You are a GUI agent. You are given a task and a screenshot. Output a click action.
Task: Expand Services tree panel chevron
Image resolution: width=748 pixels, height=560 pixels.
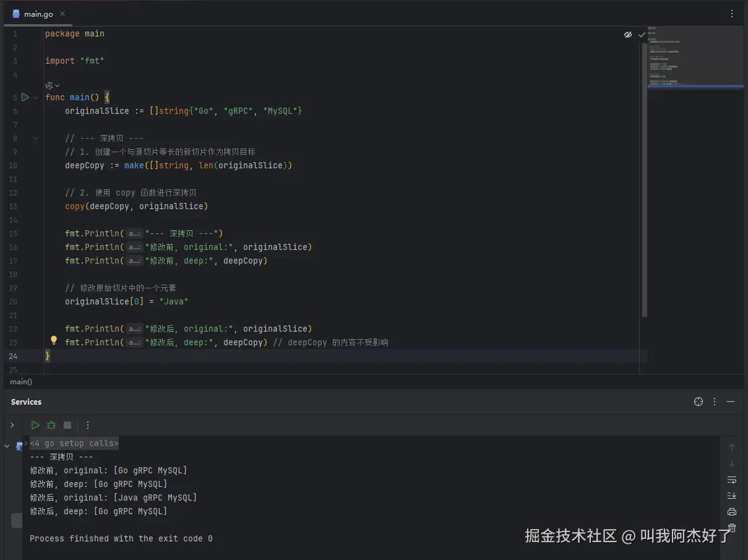pos(12,425)
